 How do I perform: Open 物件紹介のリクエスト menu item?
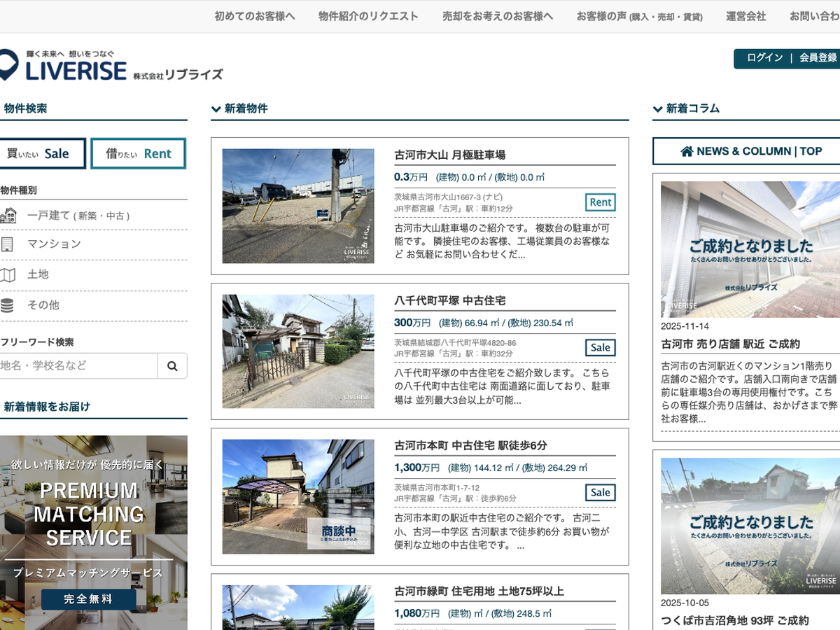point(368,16)
